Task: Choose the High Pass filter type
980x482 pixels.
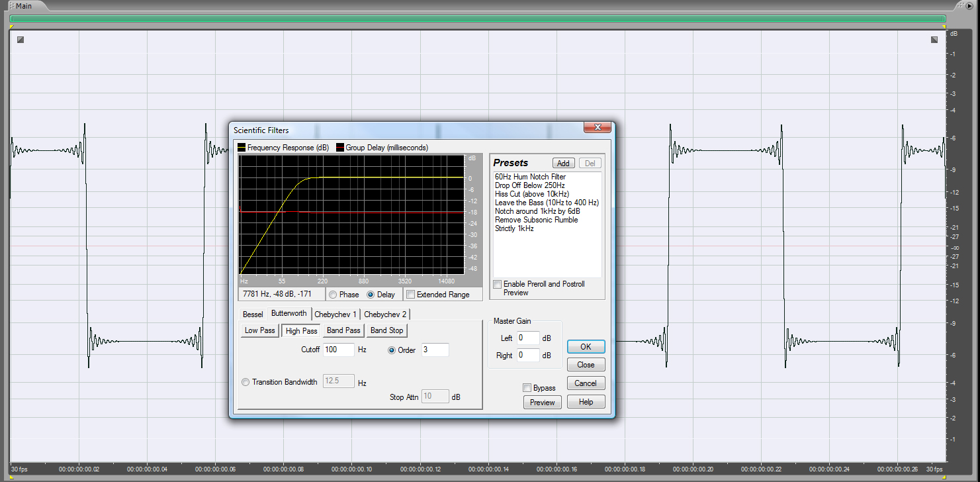Action: pos(301,330)
